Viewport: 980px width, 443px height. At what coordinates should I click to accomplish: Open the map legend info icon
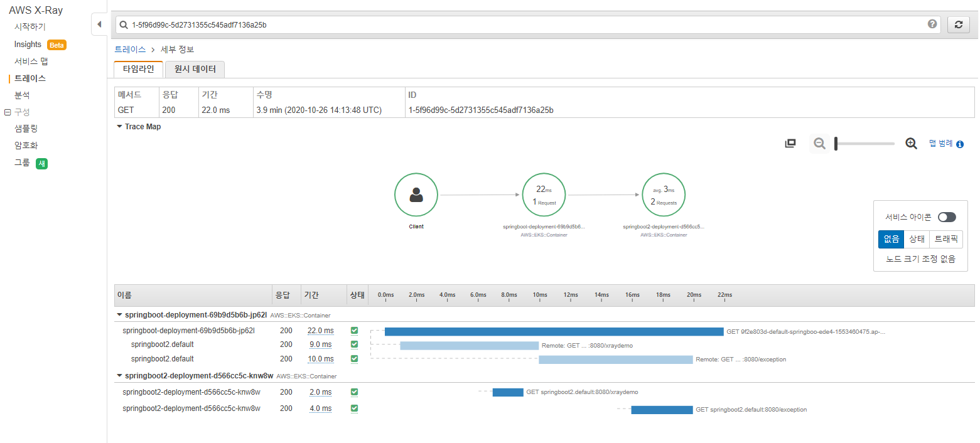[960, 144]
